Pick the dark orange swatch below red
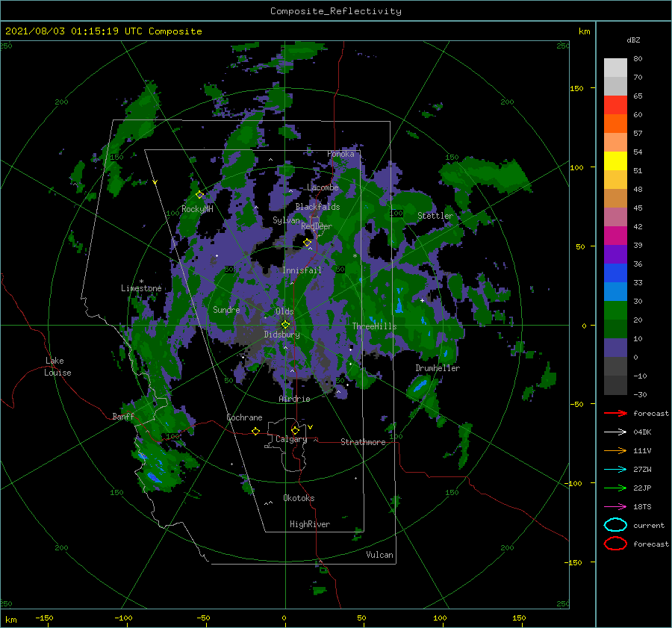Screen dimensions: 672x628 tap(615, 123)
